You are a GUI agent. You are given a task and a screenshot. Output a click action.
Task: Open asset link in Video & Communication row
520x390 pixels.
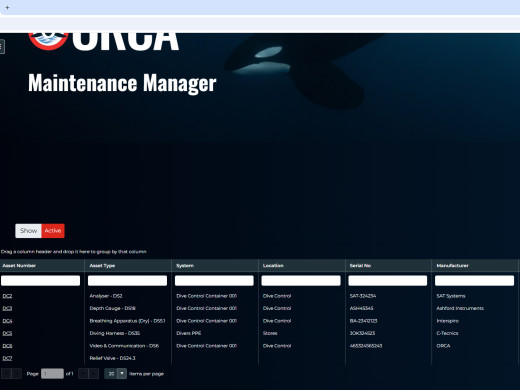(7, 346)
